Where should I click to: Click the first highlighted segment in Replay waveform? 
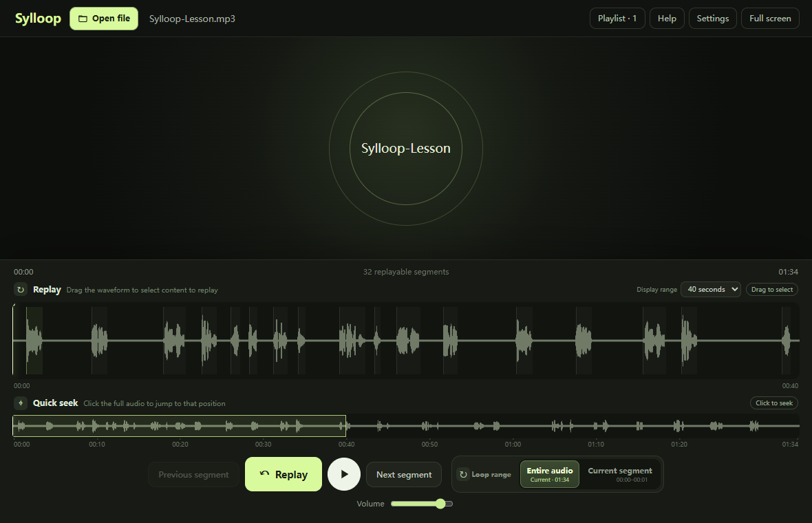[34, 341]
